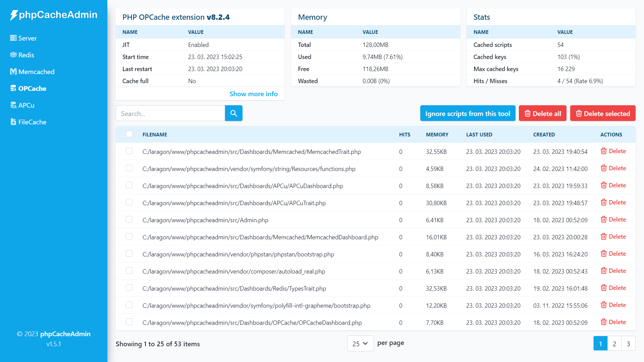Image resolution: width=644 pixels, height=362 pixels.
Task: Click trash icon for Admin.php row
Action: (603, 220)
